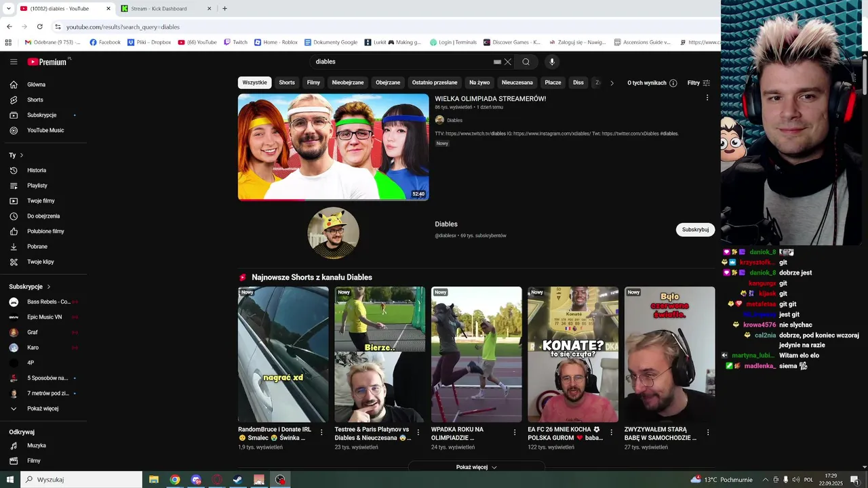This screenshot has height=488, width=868.
Task: Expand Pokaż więcej below the Shorts row
Action: pos(476,467)
